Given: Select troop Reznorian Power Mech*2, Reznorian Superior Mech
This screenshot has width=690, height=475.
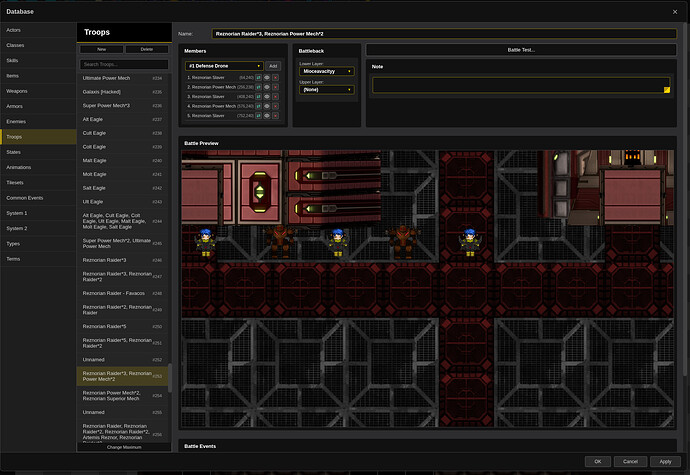Looking at the screenshot, I should click(x=122, y=396).
